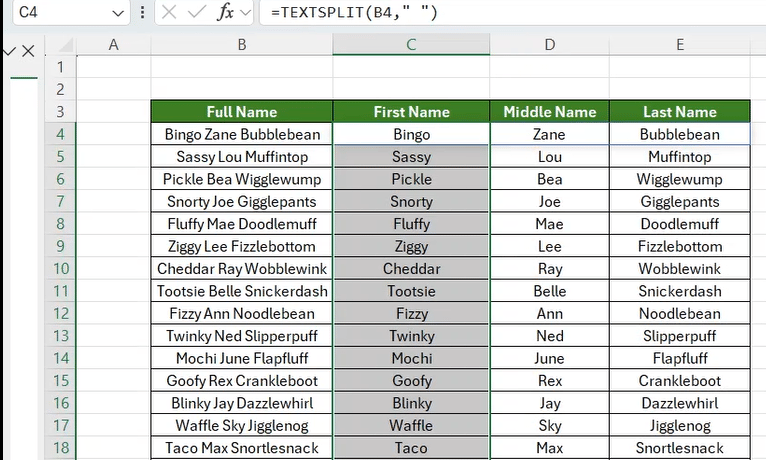This screenshot has height=460, width=766.
Task: Select row 18 header
Action: [61, 448]
